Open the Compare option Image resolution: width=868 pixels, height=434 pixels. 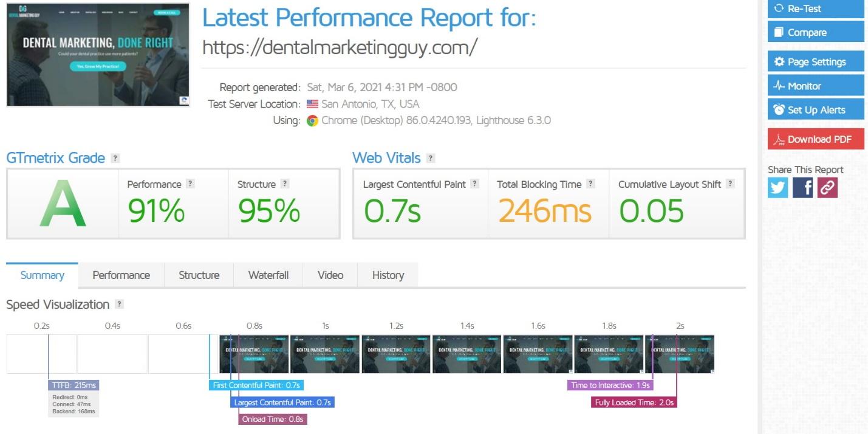tap(816, 32)
